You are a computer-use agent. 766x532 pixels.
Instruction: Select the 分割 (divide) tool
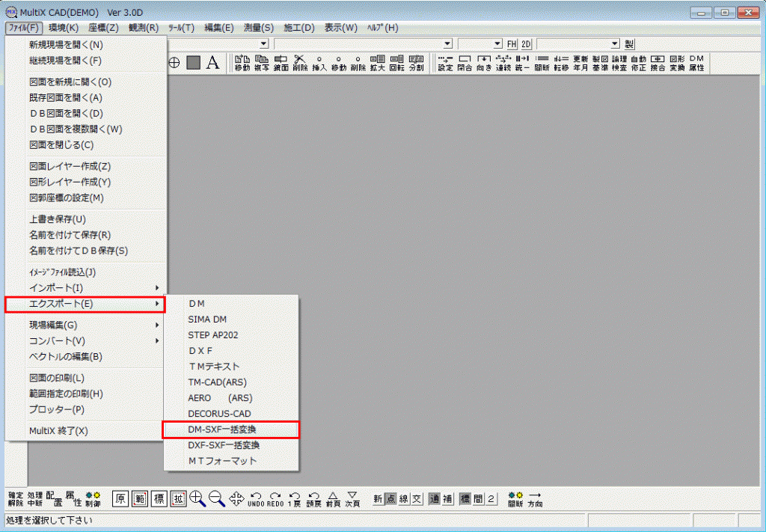coord(416,64)
